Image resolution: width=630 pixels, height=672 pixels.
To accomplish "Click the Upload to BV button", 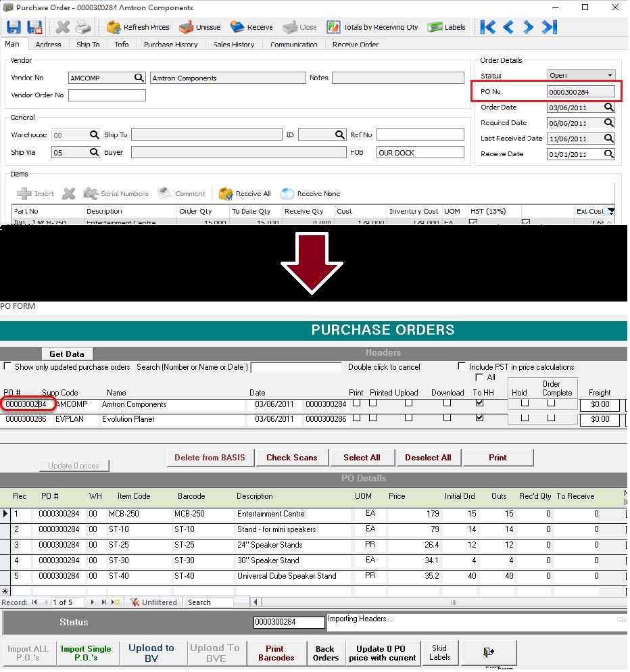I will pyautogui.click(x=151, y=653).
